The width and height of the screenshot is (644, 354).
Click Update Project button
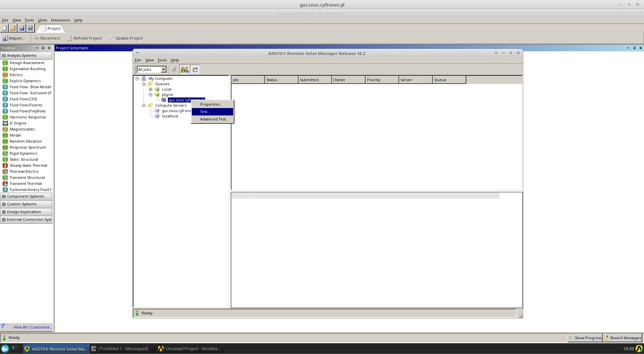[x=126, y=38]
